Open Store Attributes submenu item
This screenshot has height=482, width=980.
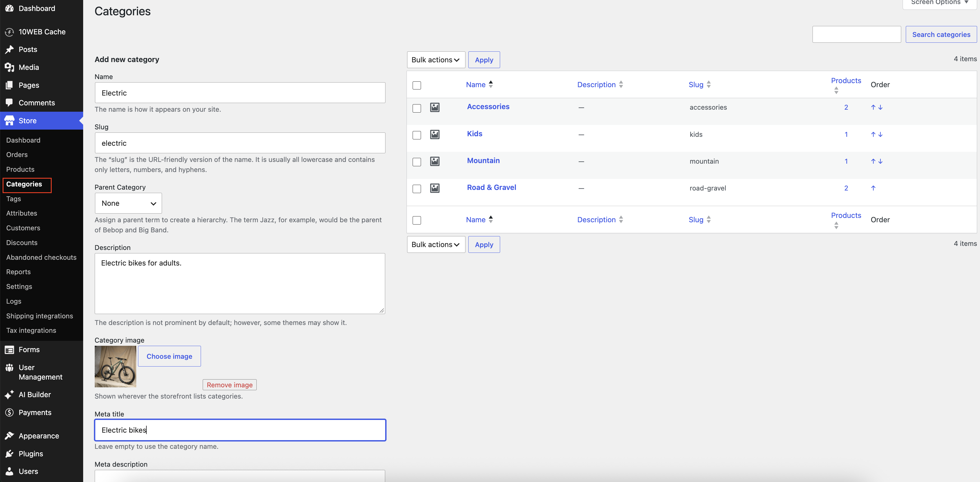point(21,213)
